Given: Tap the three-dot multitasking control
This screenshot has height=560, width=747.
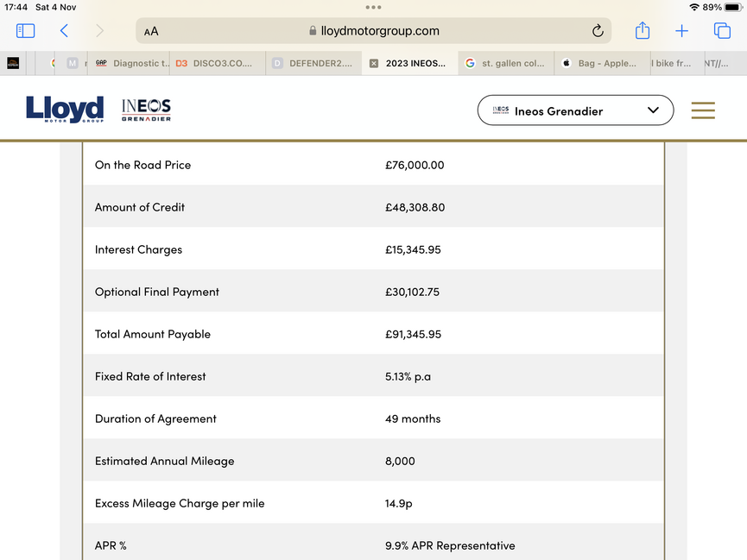Looking at the screenshot, I should coord(373,7).
